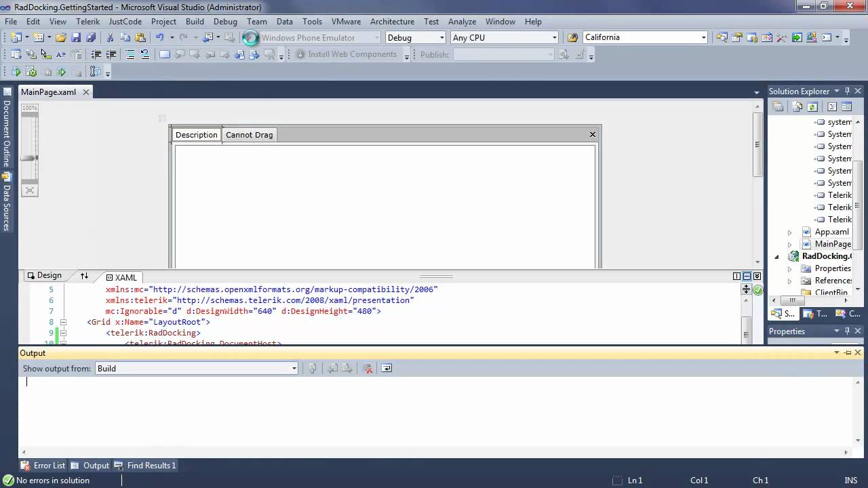868x488 pixels.
Task: Open the Architecture menu
Action: [x=392, y=21]
